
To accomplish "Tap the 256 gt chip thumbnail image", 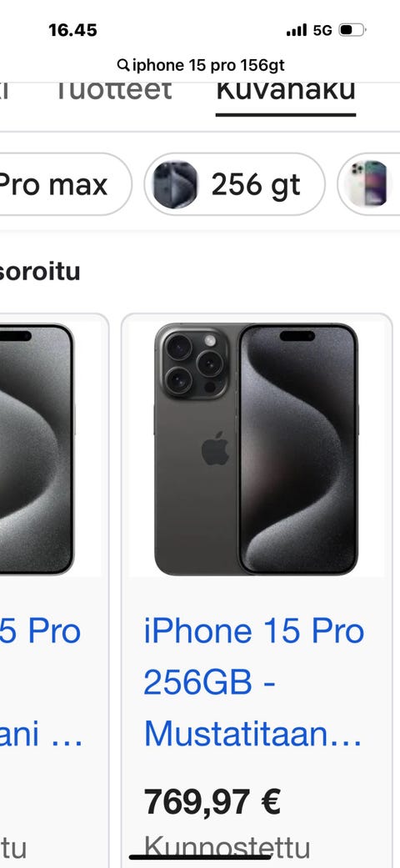I will [x=175, y=184].
